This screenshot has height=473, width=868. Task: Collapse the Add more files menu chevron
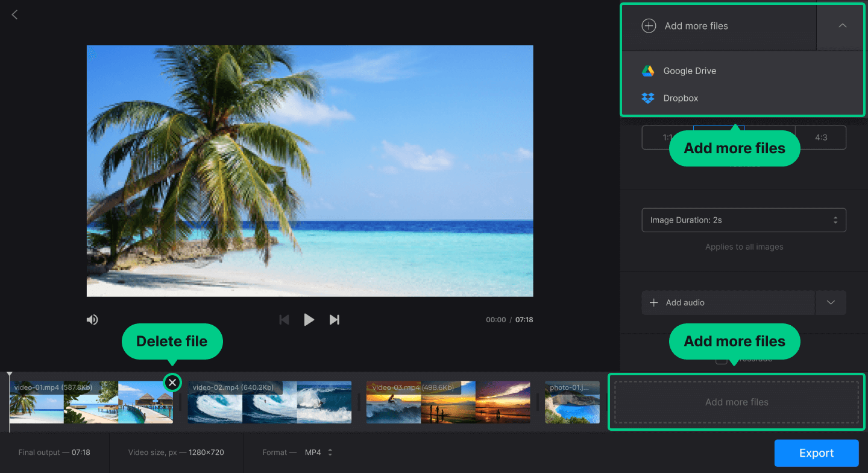842,26
